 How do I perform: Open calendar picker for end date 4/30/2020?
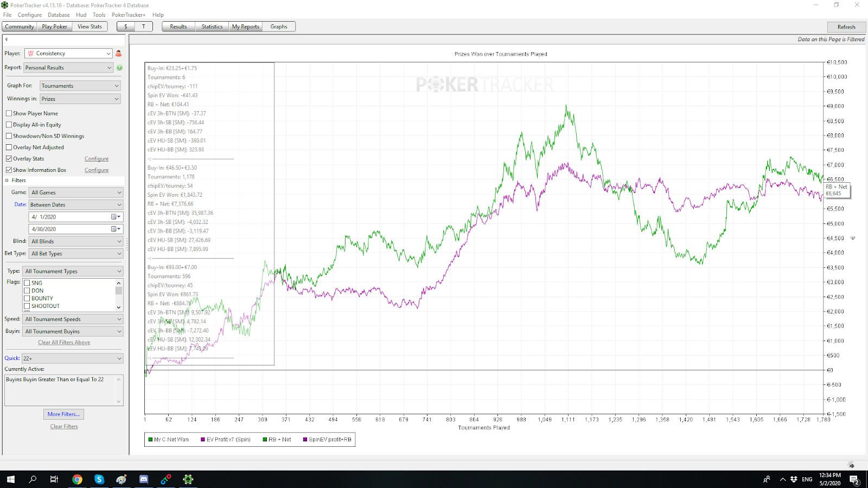click(116, 229)
